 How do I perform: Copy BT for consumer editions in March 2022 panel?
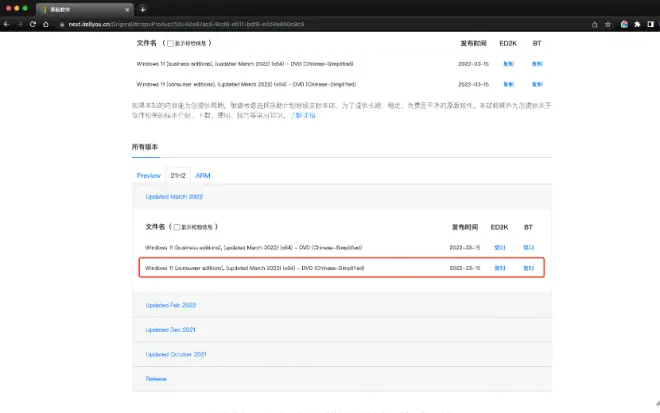[529, 268]
